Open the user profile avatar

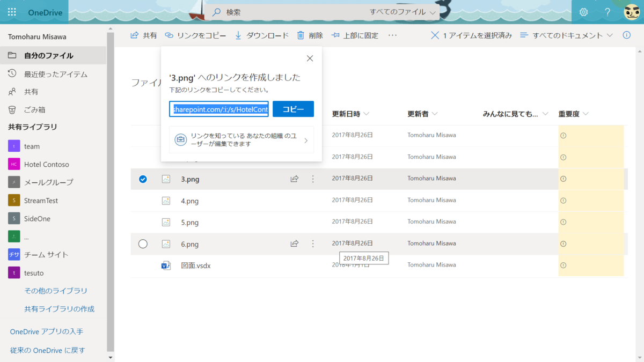[x=632, y=12]
